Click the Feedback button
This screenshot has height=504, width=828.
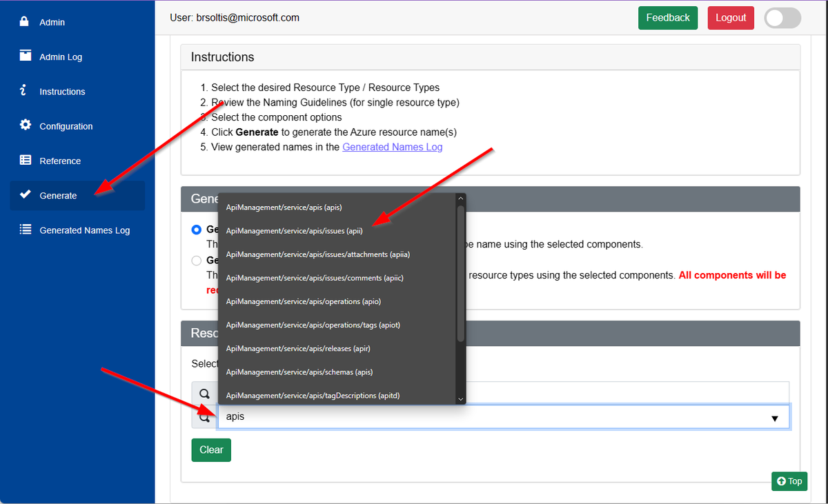pyautogui.click(x=668, y=18)
